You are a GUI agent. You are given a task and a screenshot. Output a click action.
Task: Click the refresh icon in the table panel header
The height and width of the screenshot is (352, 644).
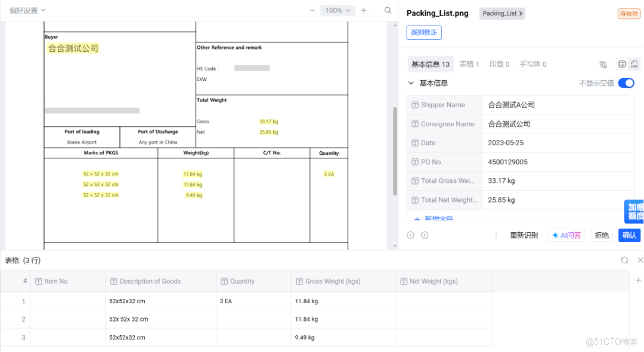[624, 260]
